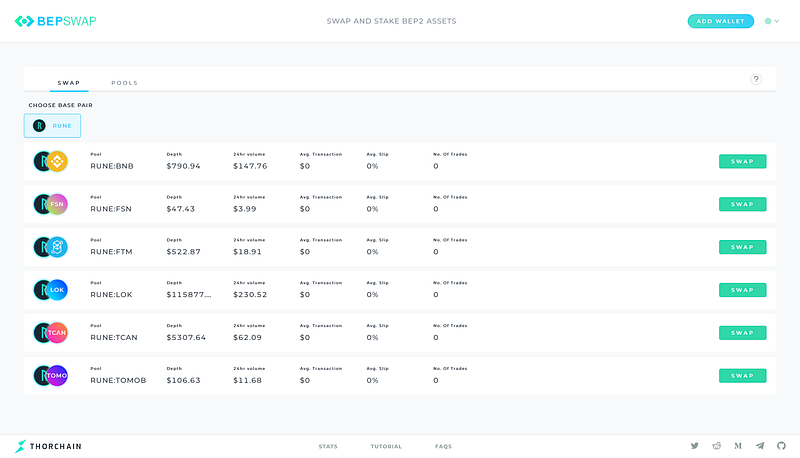Viewport: 800px width, 458px height.
Task: Open the Tutorial footer link
Action: pyautogui.click(x=386, y=446)
